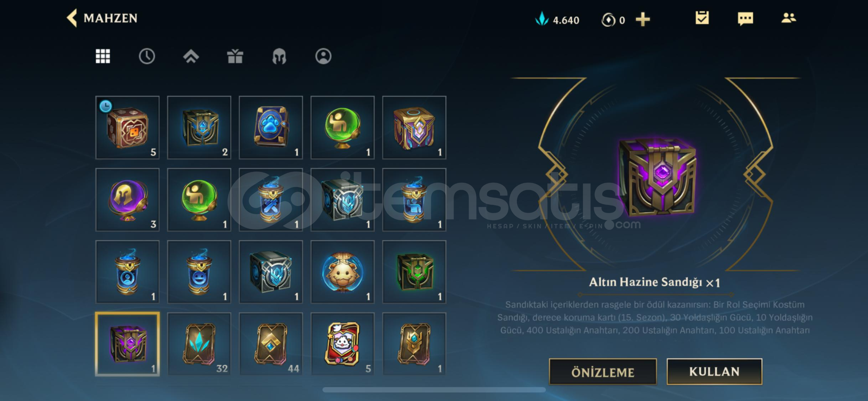Click the Önizleme preview button

coord(603,372)
